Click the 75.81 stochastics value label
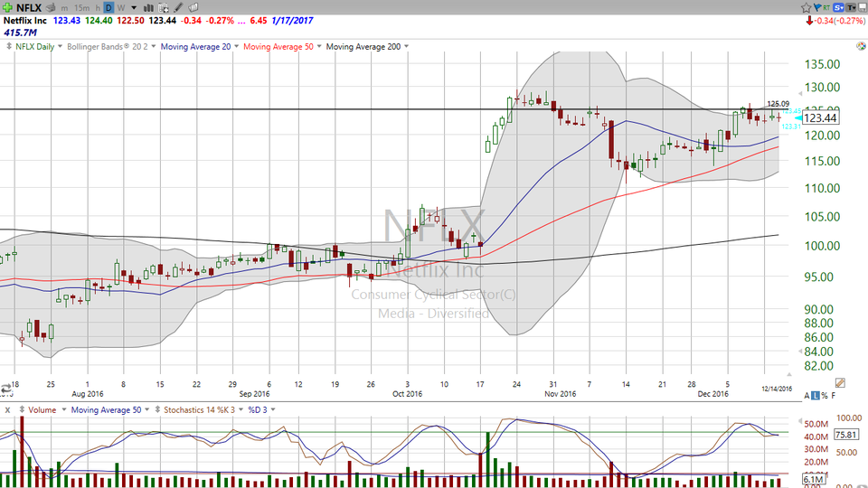868x488 pixels. click(x=846, y=435)
